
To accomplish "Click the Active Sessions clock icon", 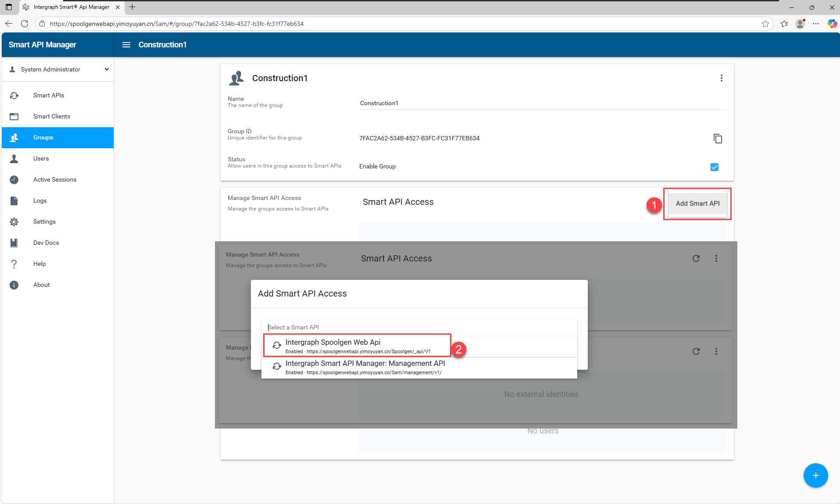I will [x=14, y=180].
